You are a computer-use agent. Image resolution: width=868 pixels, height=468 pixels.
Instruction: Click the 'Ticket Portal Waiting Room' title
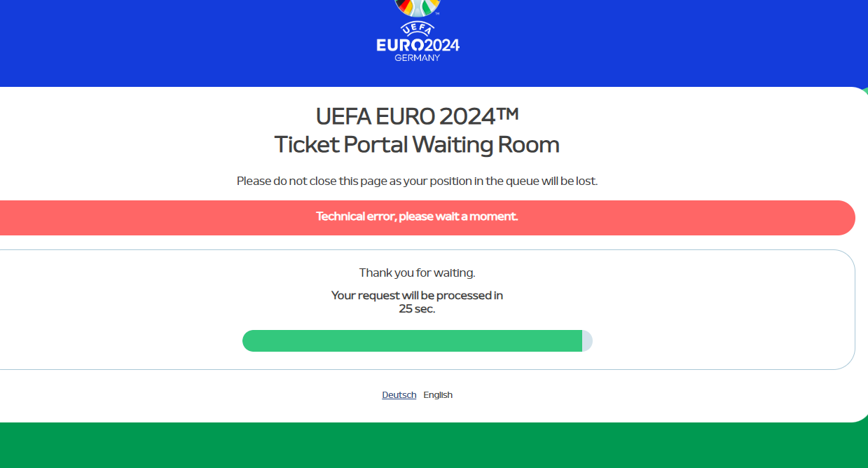pos(417,144)
